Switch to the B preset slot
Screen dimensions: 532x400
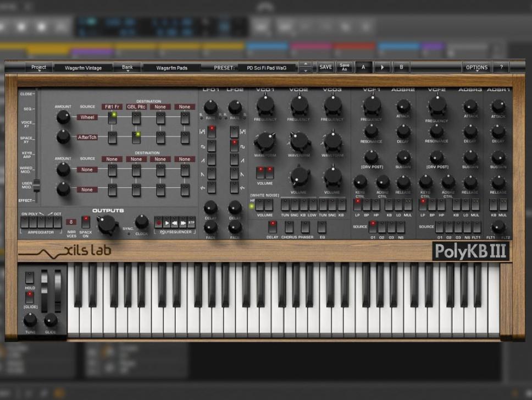[x=401, y=67]
